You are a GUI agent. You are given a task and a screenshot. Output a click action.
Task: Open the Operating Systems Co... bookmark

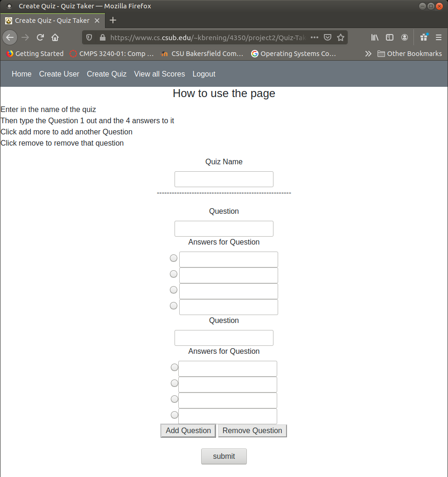(294, 54)
